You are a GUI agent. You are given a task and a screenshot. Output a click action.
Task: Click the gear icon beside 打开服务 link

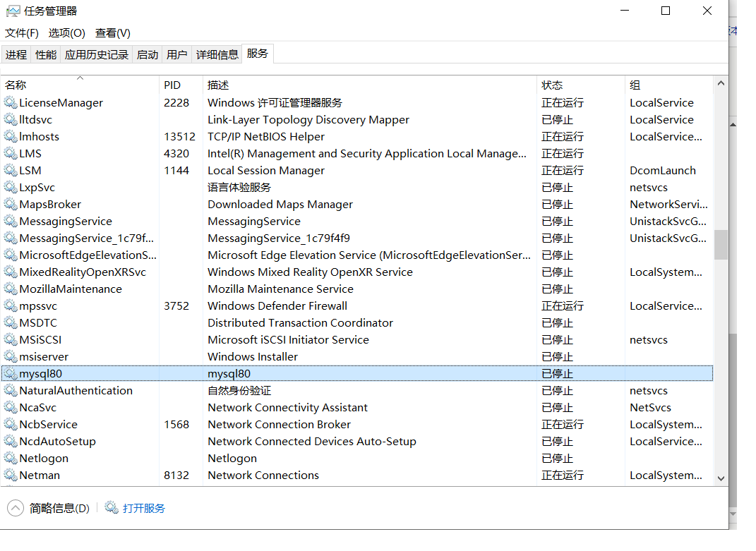pyautogui.click(x=112, y=508)
